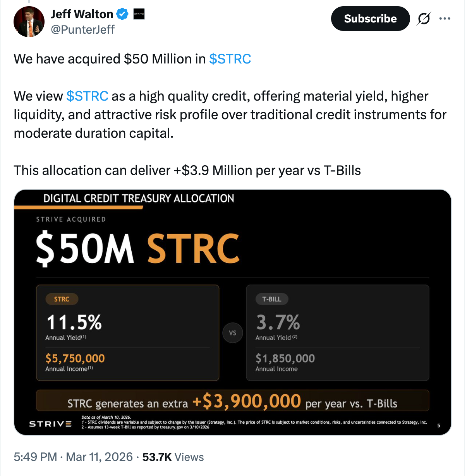Click the $STRC link in the second paragraph
Image resolution: width=467 pixels, height=476 pixels.
click(x=87, y=96)
